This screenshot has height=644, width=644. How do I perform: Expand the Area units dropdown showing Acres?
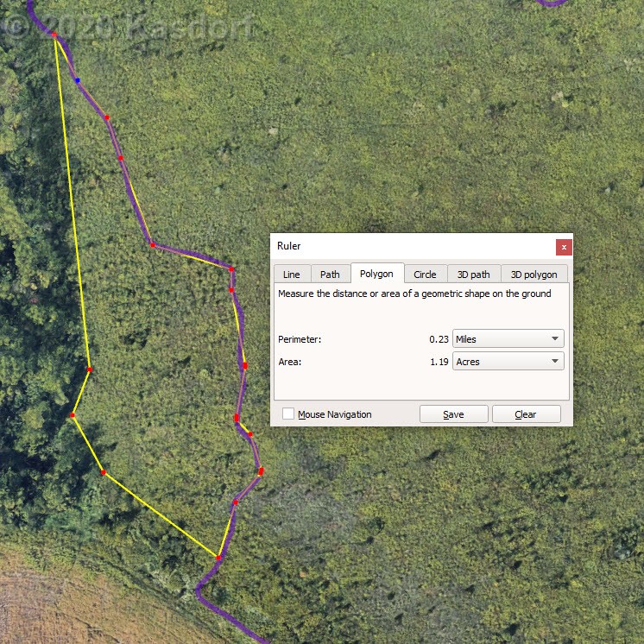(x=508, y=362)
